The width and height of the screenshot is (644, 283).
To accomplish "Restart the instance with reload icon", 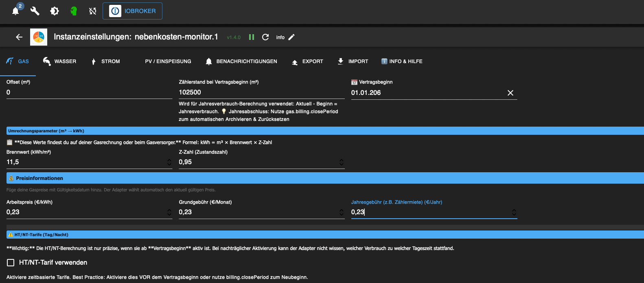I will 265,37.
